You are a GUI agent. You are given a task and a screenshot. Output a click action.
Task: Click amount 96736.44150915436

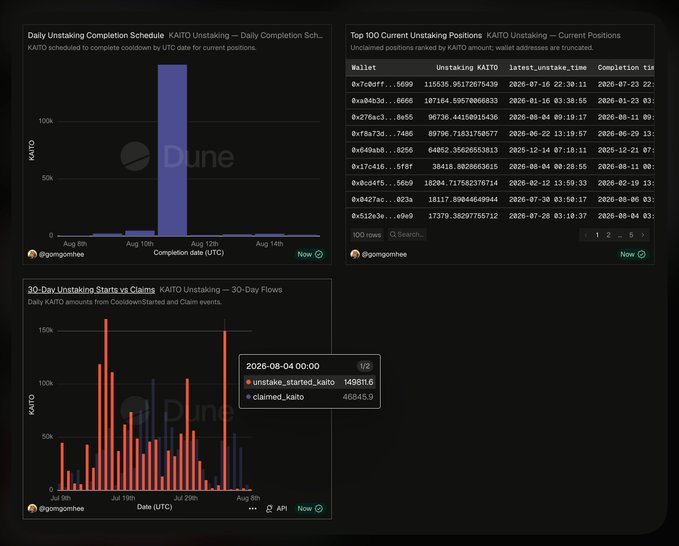(463, 117)
